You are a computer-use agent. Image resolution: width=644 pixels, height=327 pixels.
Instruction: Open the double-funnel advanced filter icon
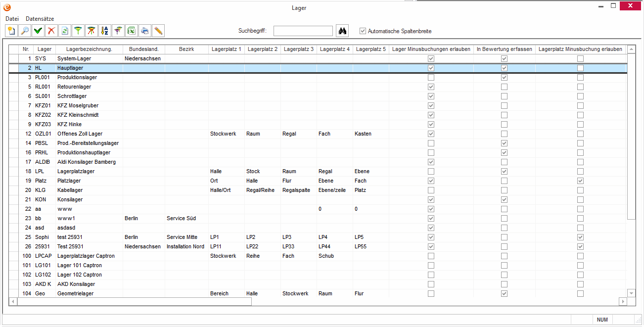[x=118, y=31]
